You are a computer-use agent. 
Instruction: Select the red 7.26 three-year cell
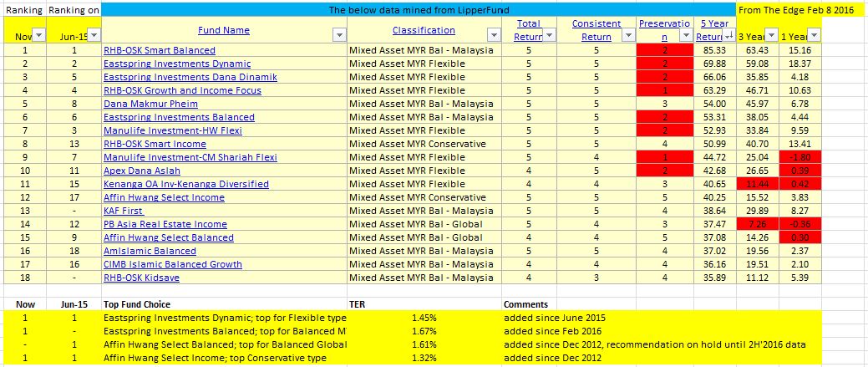(757, 224)
